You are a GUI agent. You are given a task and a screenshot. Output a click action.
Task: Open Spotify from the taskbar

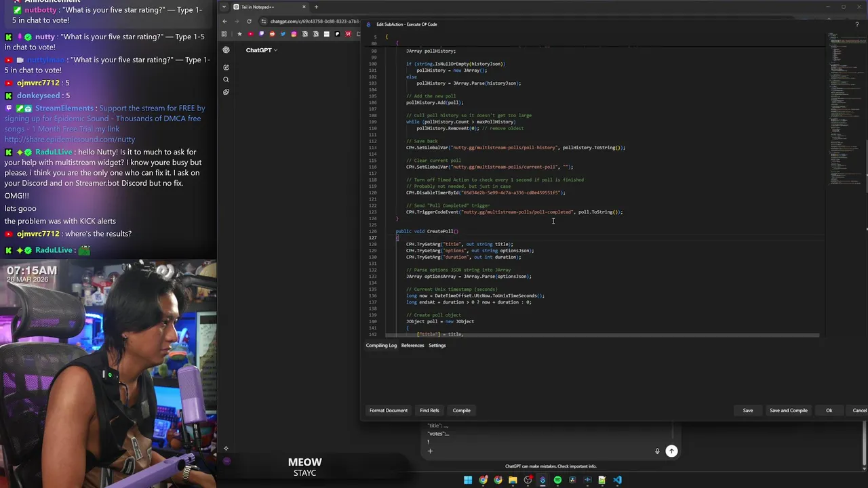point(557,480)
